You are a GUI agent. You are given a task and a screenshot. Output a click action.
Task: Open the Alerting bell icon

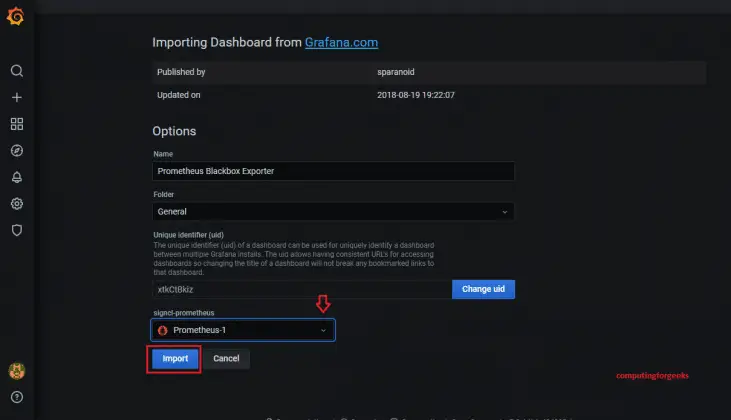tap(16, 177)
